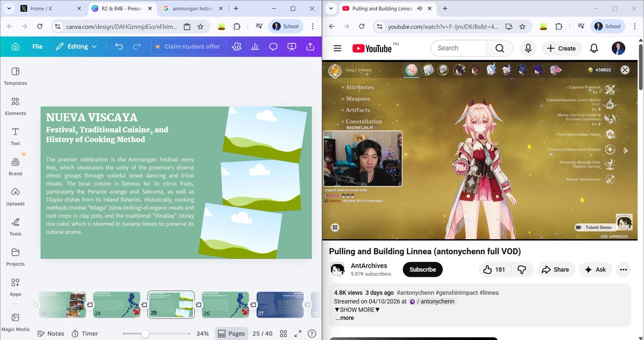644x340 pixels.
Task: Open transition between slides 24 and 25
Action: pyautogui.click(x=144, y=305)
